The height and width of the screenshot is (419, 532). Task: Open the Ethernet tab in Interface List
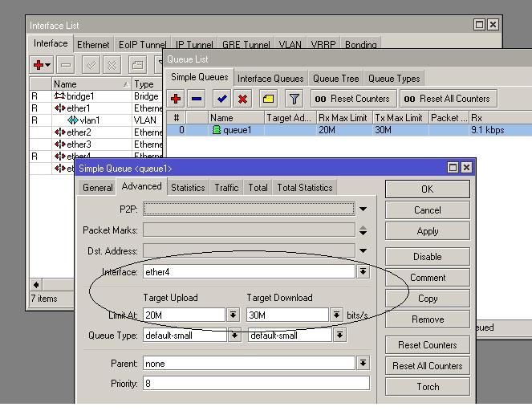click(x=93, y=44)
